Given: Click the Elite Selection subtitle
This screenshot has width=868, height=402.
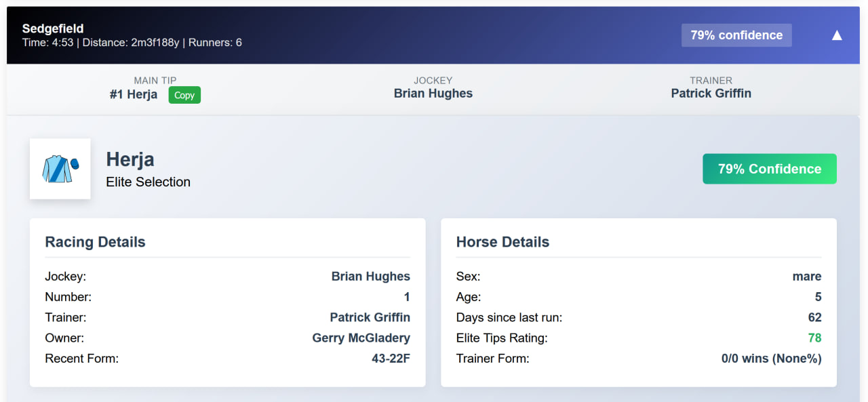Looking at the screenshot, I should point(149,182).
